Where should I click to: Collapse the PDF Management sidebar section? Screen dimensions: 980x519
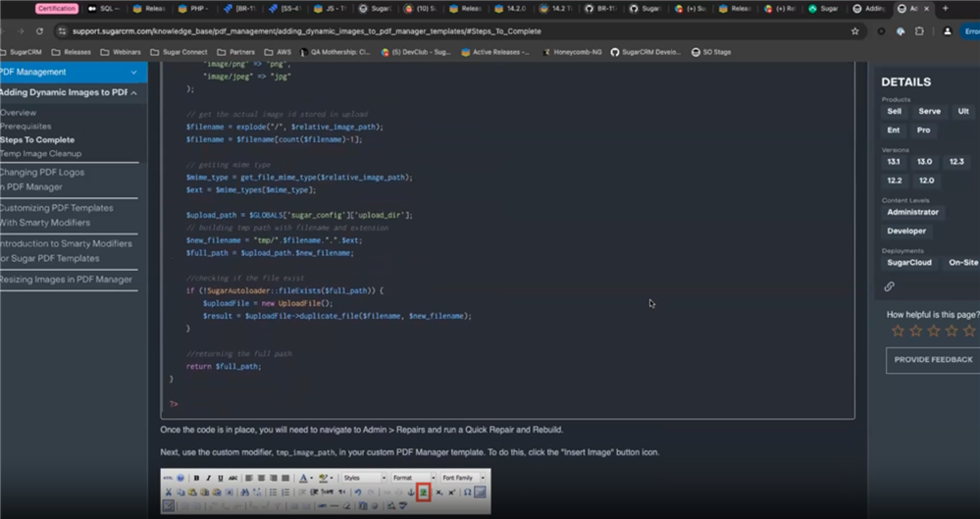coord(133,73)
